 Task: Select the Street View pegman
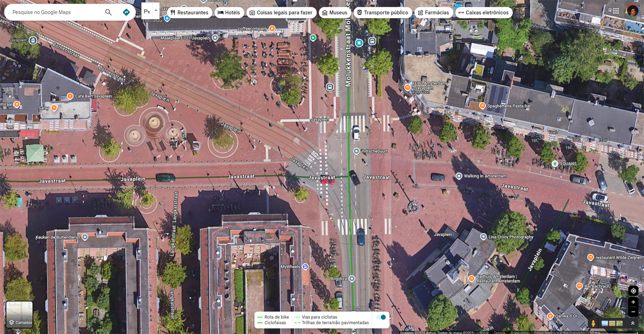[594, 324]
